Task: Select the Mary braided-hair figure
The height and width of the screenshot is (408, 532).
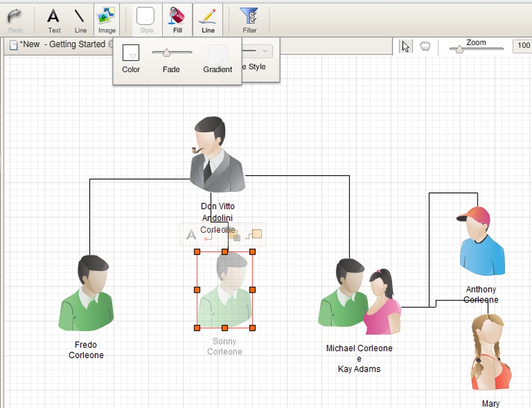Action: point(490,352)
